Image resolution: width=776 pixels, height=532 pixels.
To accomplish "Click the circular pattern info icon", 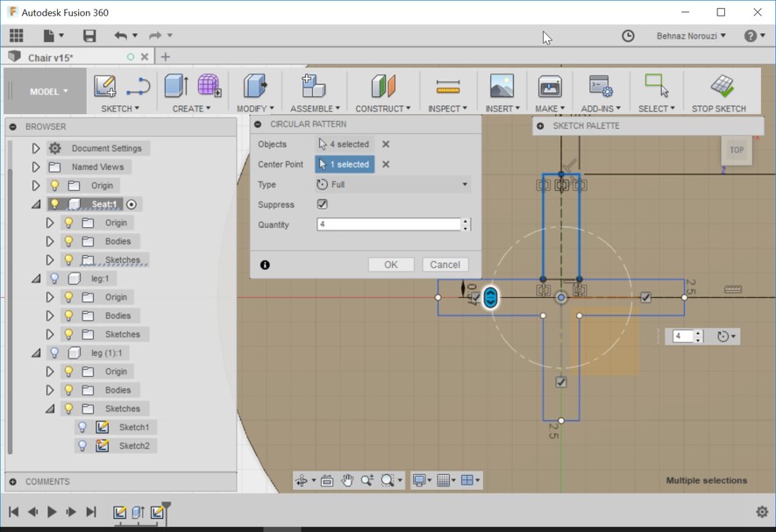I will coord(266,265).
